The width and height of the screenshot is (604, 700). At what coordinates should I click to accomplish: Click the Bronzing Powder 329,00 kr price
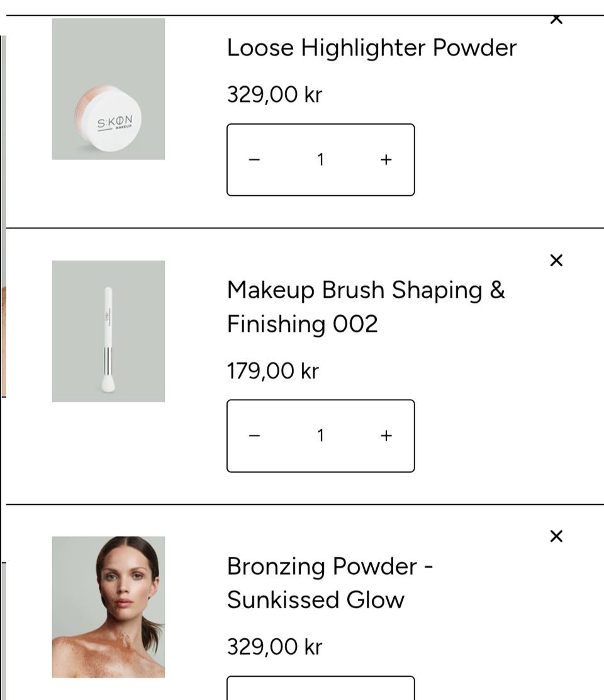point(274,646)
